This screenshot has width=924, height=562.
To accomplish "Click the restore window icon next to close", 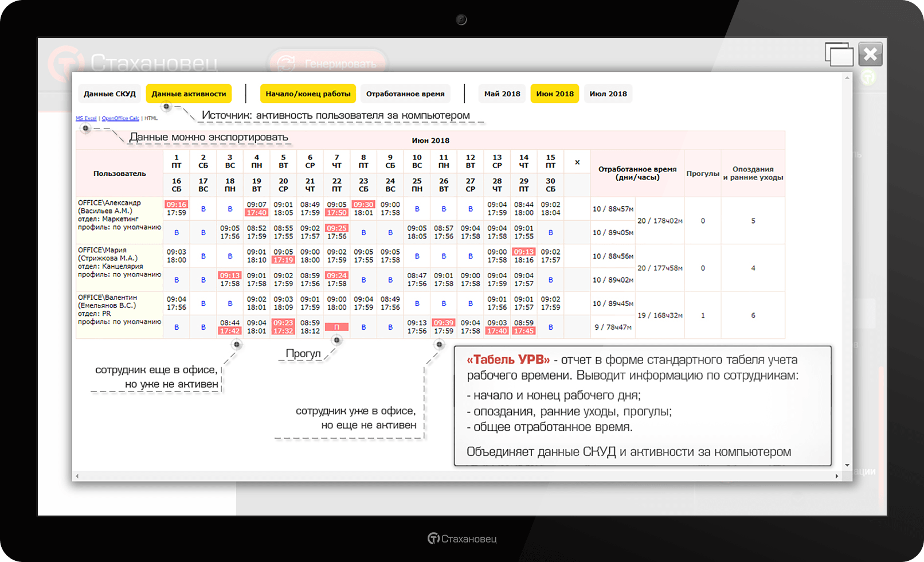I will [839, 54].
